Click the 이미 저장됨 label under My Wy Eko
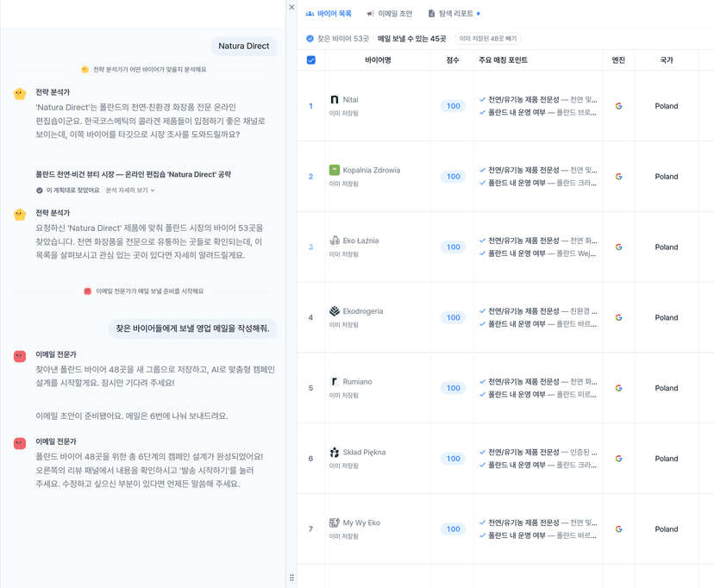 pos(344,536)
